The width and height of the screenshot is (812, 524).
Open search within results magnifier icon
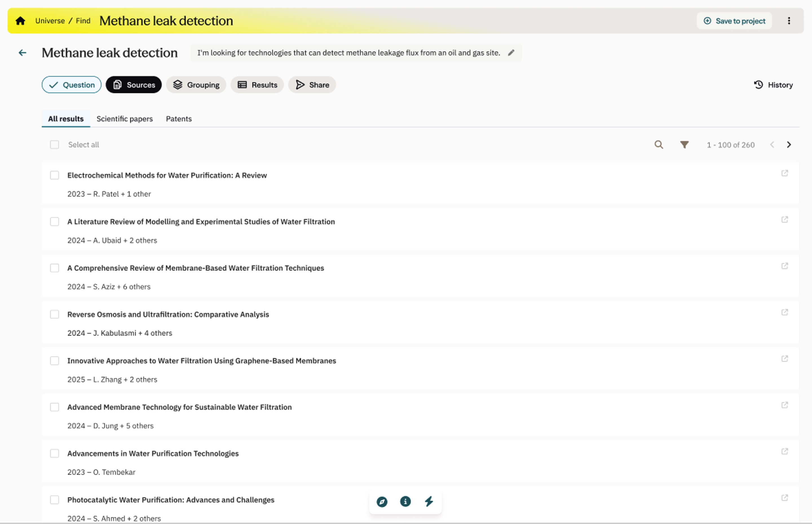(x=659, y=145)
